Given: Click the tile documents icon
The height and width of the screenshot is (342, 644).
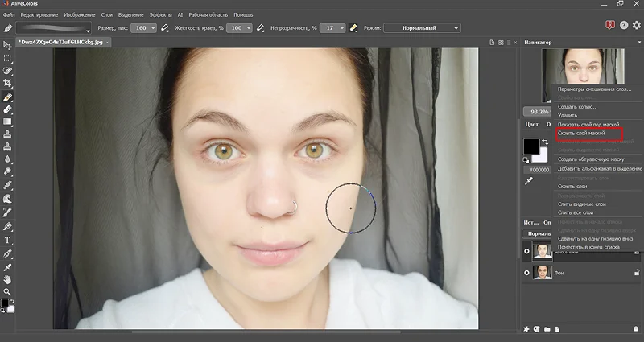Looking at the screenshot, I should [x=501, y=43].
